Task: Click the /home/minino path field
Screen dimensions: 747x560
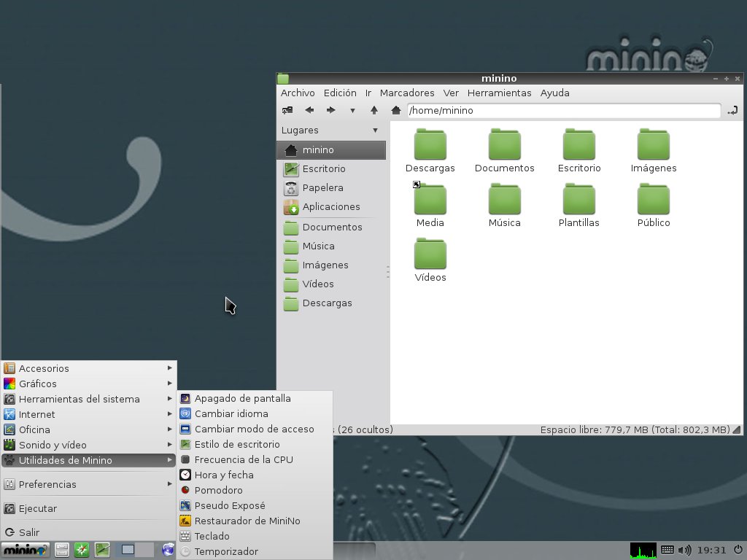Action: 563,111
